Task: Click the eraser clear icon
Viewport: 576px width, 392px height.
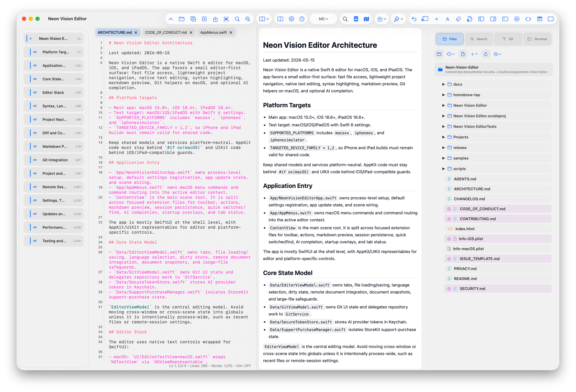Action: (x=458, y=19)
